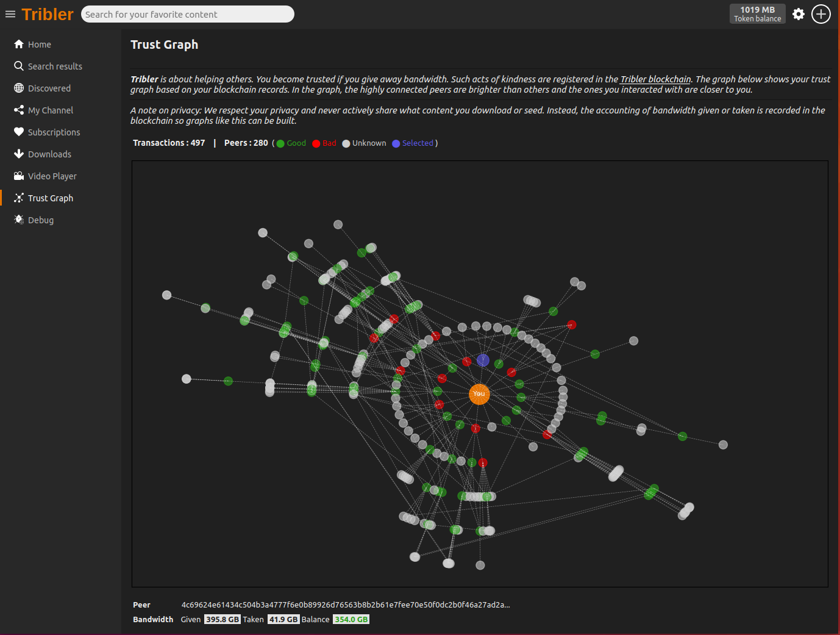Click the Downloads arrow icon
840x635 pixels.
pyautogui.click(x=19, y=154)
